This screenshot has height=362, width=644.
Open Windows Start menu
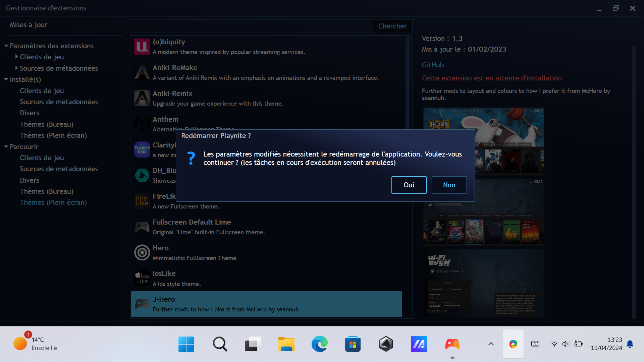186,344
